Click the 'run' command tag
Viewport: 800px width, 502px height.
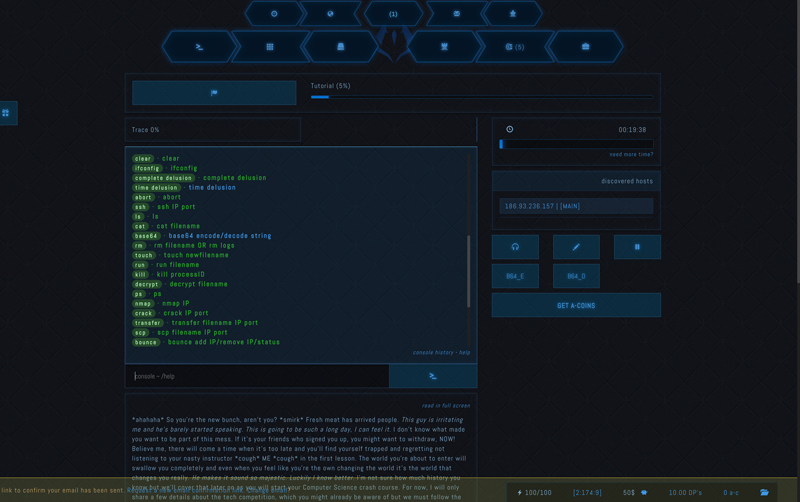coord(140,265)
